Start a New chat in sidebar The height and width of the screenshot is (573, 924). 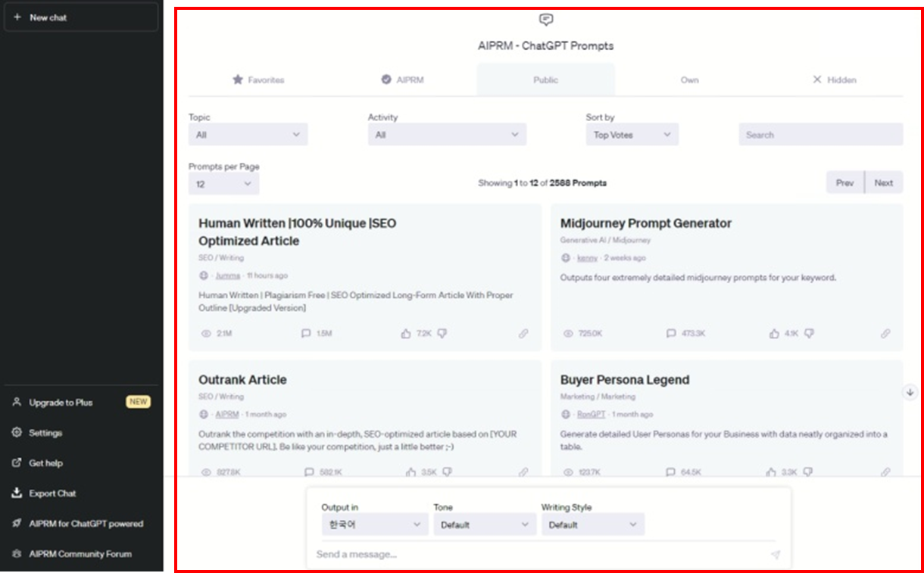tap(81, 17)
